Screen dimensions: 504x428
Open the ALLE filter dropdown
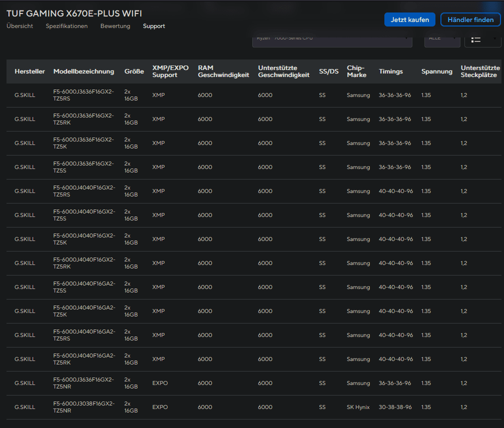pyautogui.click(x=442, y=41)
